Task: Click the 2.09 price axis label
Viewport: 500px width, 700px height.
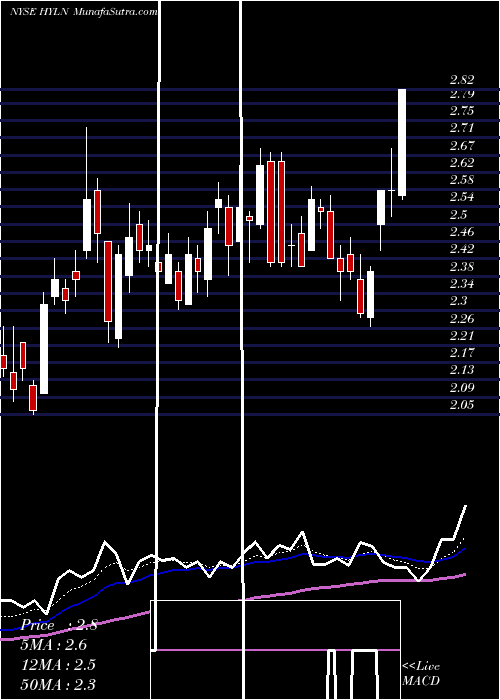Action: [462, 388]
